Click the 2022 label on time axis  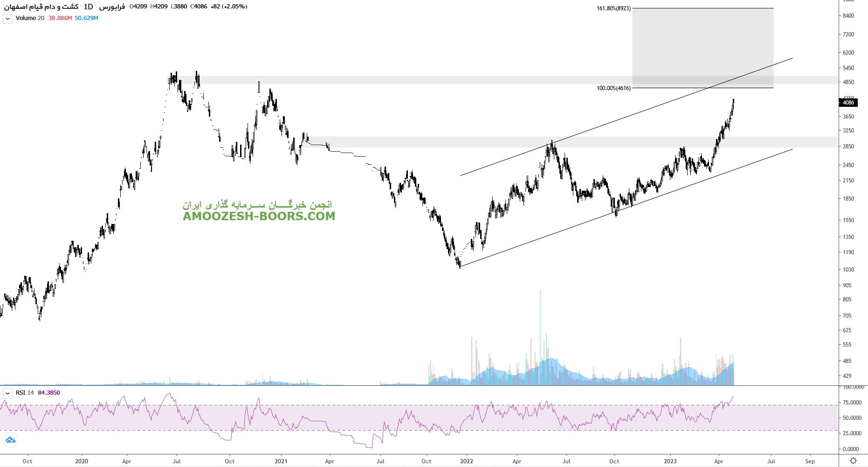466,461
